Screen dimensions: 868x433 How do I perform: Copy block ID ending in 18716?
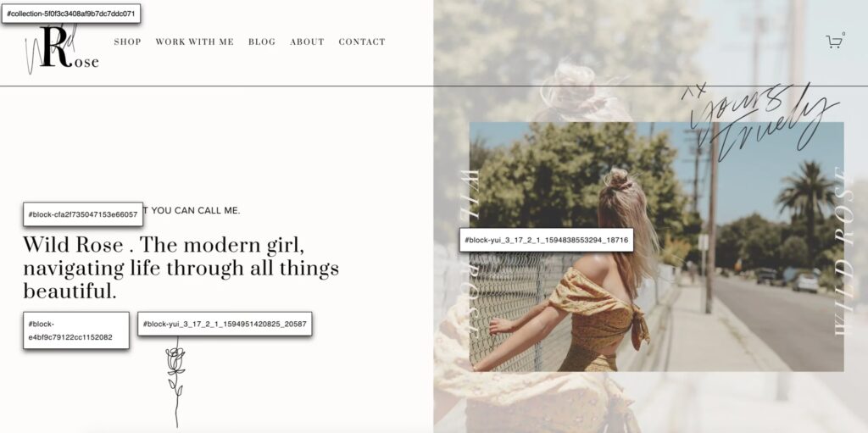tap(547, 240)
